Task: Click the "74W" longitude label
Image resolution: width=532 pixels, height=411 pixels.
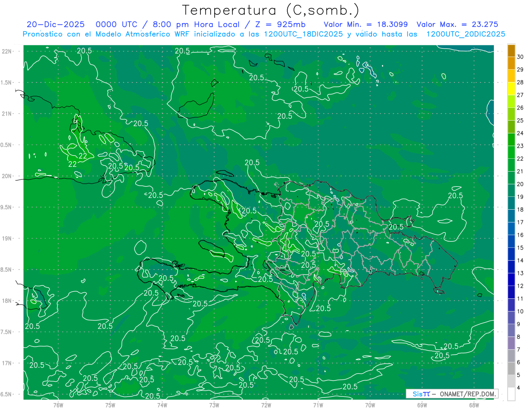Action: [x=162, y=405]
